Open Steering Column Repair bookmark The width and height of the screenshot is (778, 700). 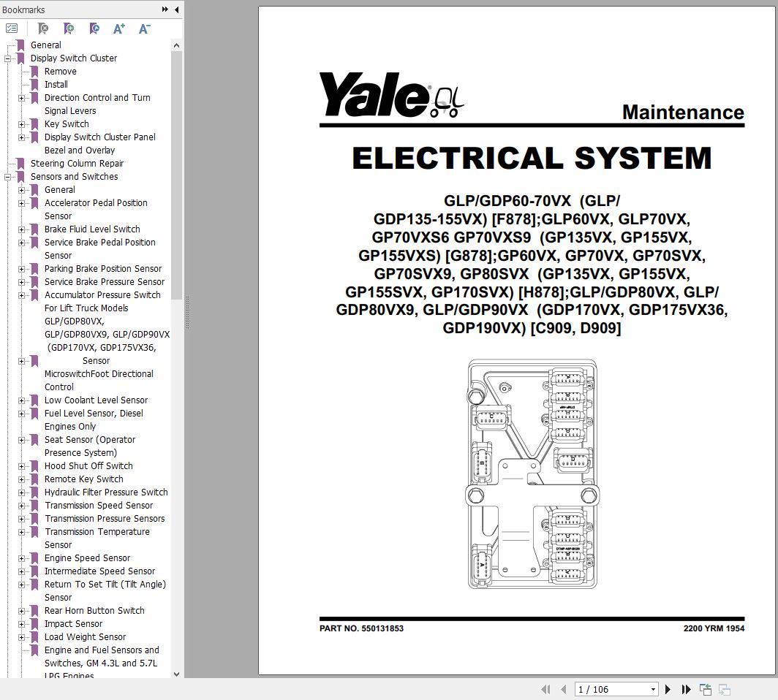pos(77,163)
